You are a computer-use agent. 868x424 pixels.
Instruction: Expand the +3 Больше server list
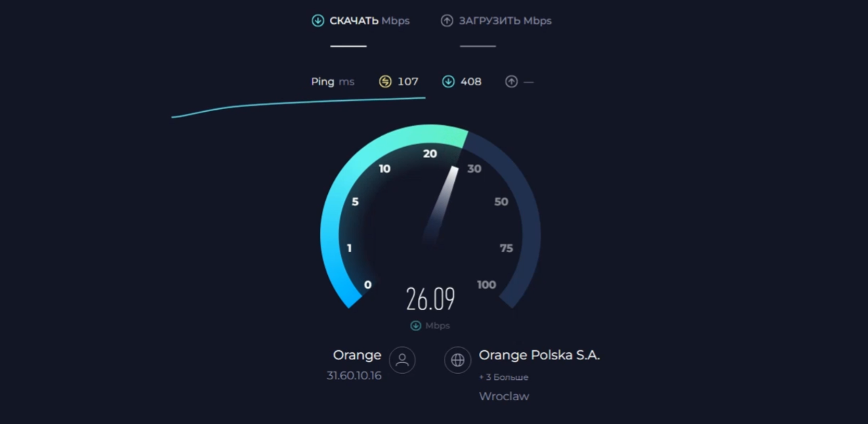point(503,377)
